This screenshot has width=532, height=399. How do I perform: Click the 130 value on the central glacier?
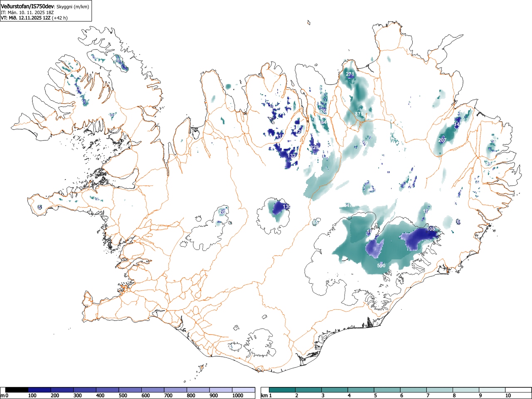point(287,207)
